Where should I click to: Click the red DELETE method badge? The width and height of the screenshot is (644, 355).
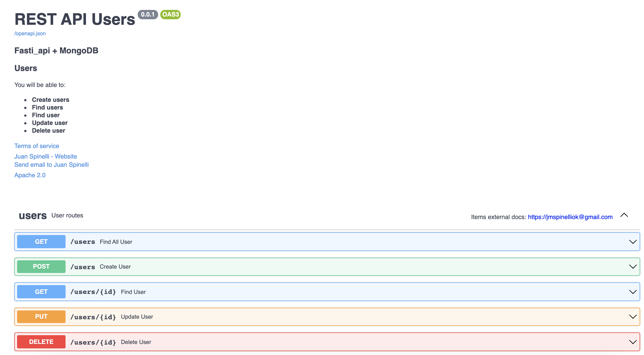41,342
